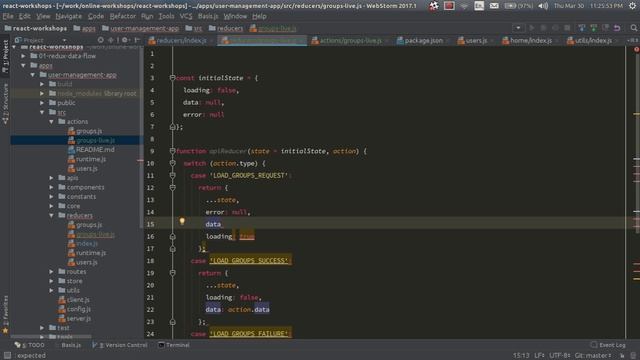This screenshot has width=640, height=360.
Task: Click the LF line separator selector
Action: click(539, 356)
